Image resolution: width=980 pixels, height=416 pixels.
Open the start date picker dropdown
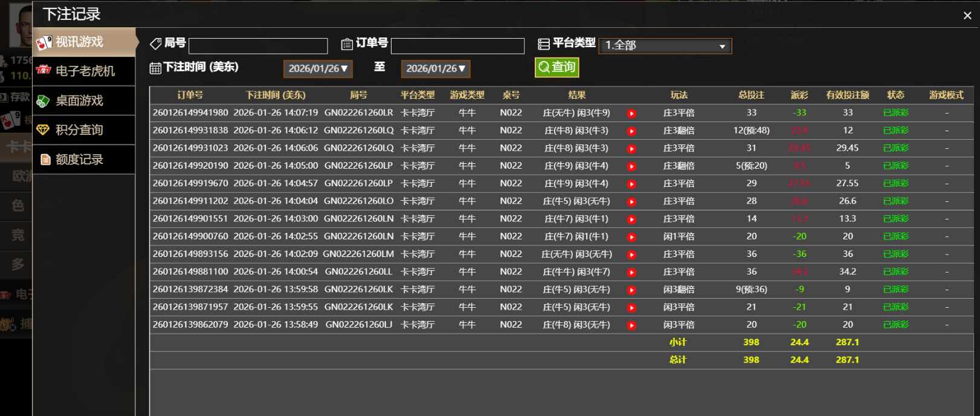(x=318, y=69)
